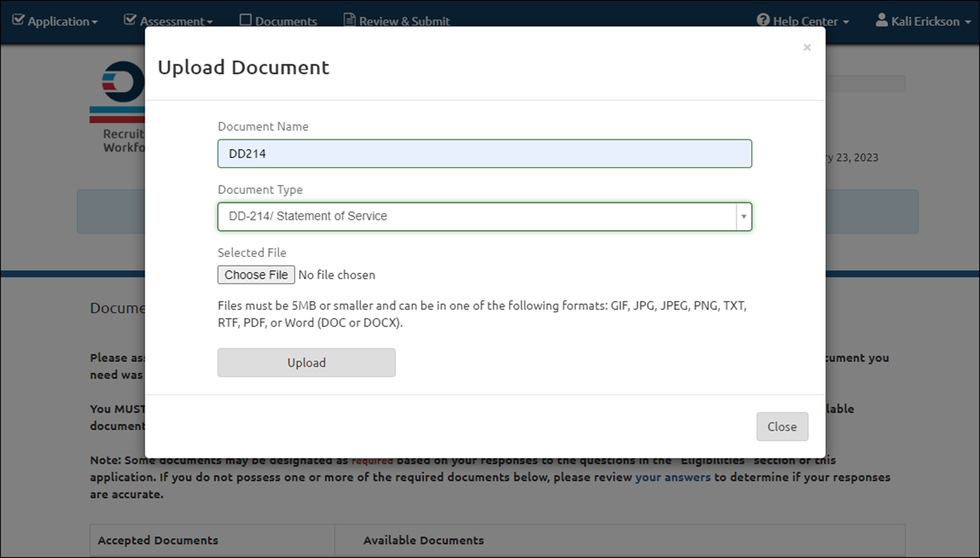Viewport: 980px width, 558px height.
Task: Click the Upload Document dialog title
Action: (x=243, y=68)
